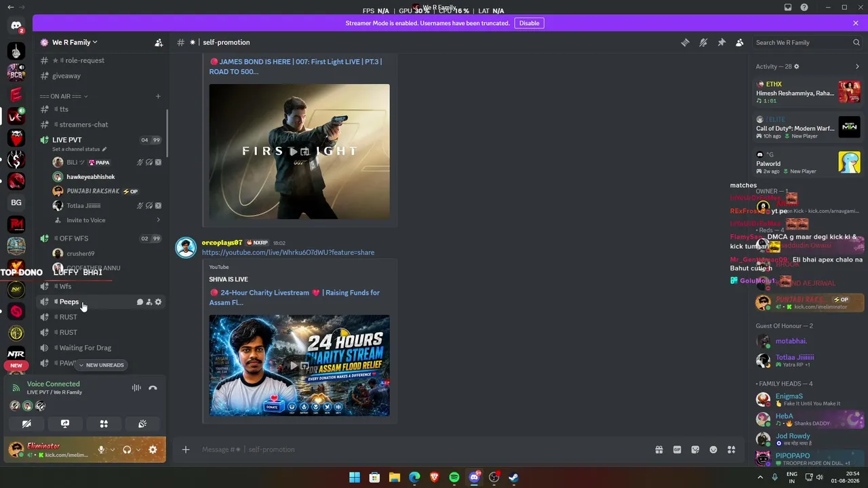Open microphone input options dropdown arrow
This screenshot has width=868, height=488.
click(x=113, y=449)
